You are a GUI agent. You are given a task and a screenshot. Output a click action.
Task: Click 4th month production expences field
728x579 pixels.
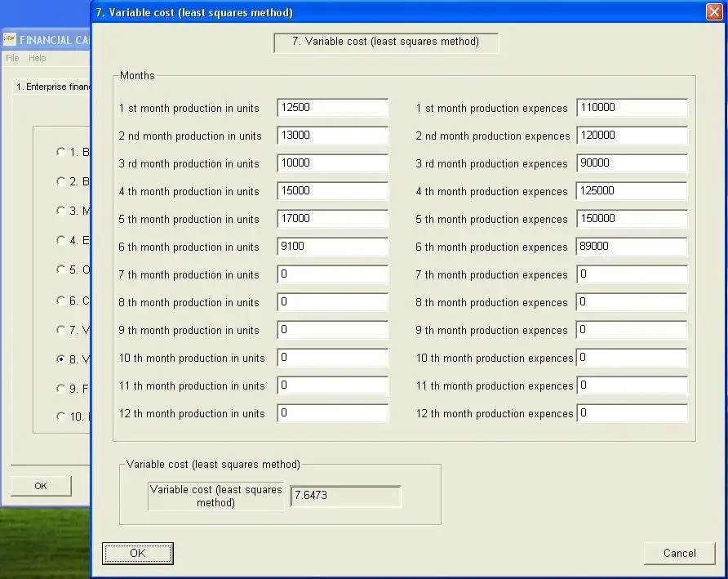pos(632,191)
